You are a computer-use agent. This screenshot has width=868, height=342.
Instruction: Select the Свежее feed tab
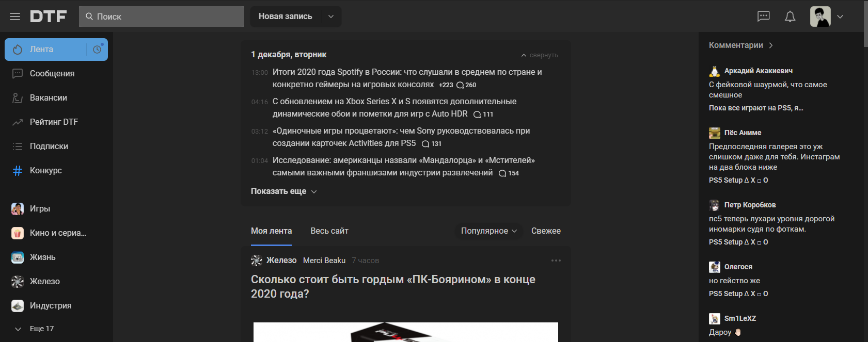coord(546,231)
